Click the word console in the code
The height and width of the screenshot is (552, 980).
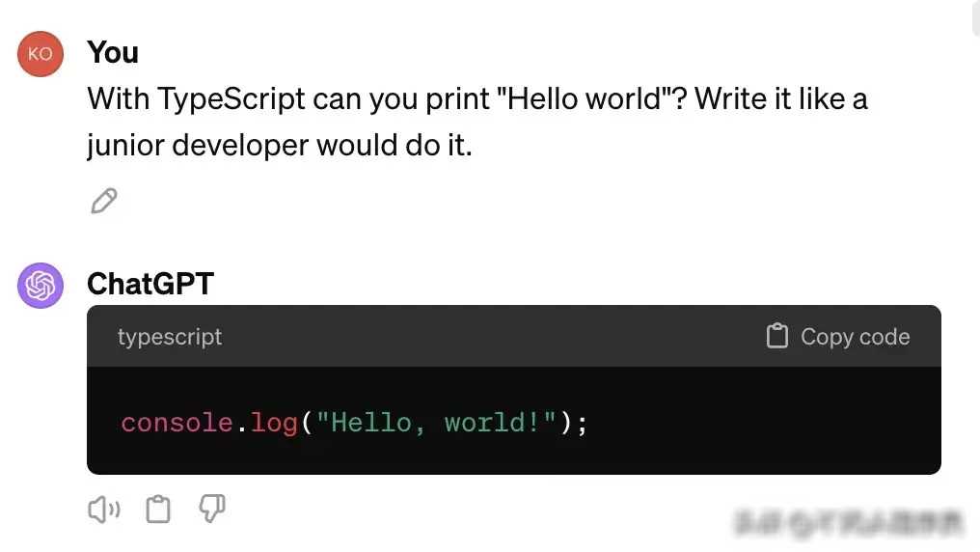pos(177,424)
